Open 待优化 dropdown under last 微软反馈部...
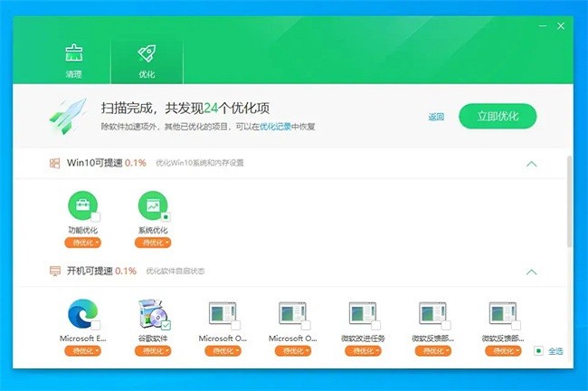This screenshot has height=391, width=588. pyautogui.click(x=503, y=351)
